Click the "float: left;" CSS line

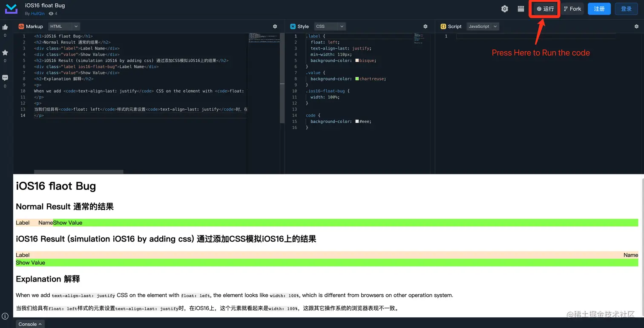pos(325,42)
